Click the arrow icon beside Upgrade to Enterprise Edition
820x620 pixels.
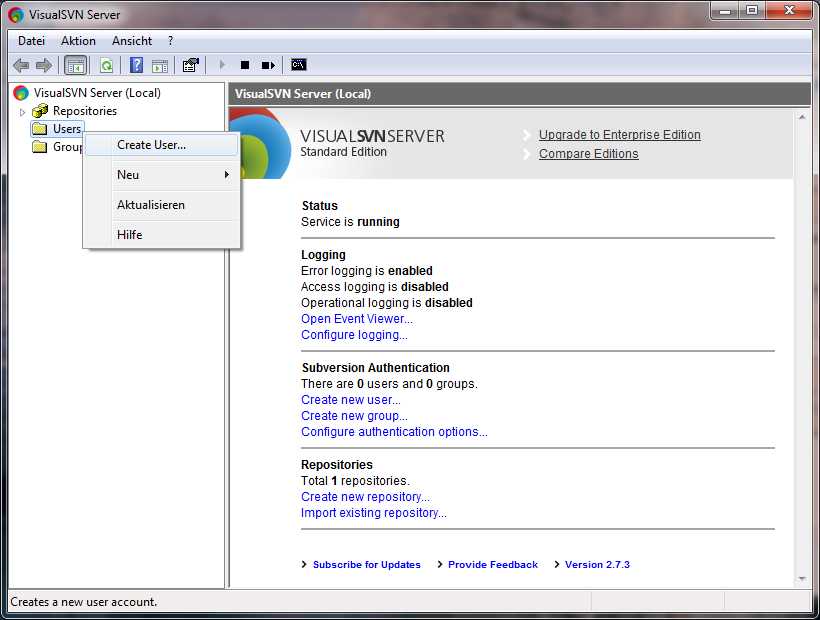click(527, 135)
